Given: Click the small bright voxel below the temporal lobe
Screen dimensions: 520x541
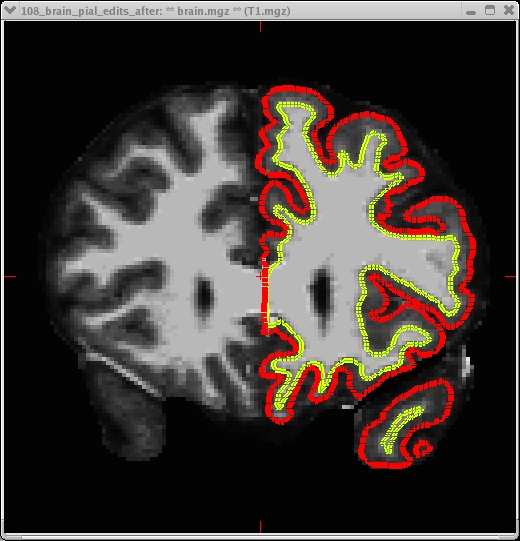Looking at the screenshot, I should click(x=347, y=407).
